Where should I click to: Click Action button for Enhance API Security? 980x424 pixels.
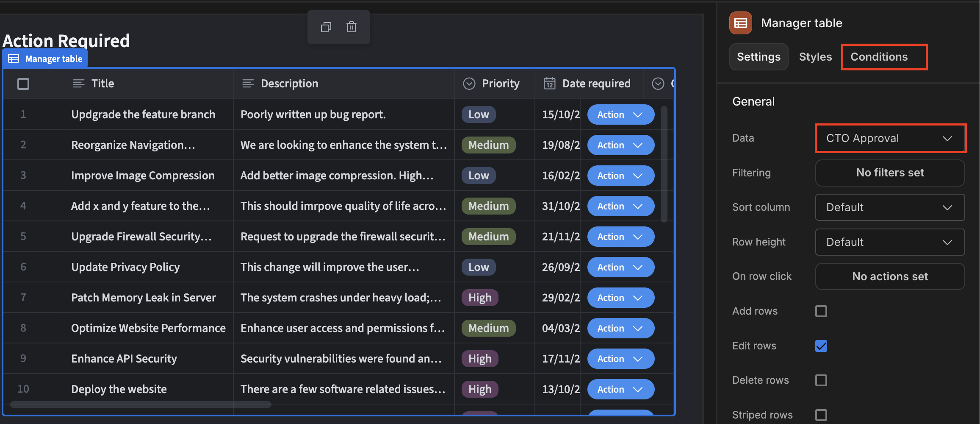coord(620,359)
